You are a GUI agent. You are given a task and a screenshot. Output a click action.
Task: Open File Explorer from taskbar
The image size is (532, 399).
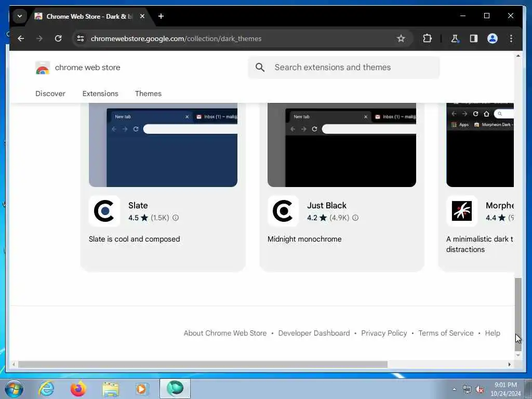(x=111, y=389)
